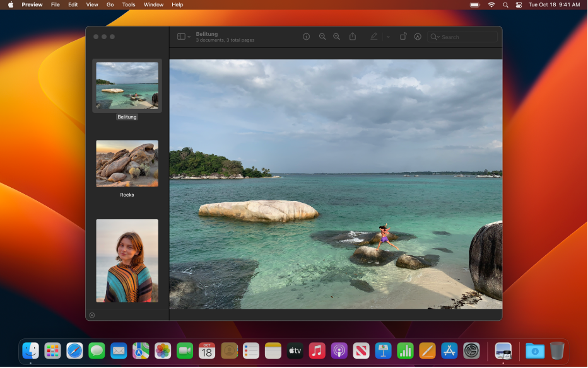The height and width of the screenshot is (368, 588).
Task: Open the View menu
Action: tap(92, 4)
